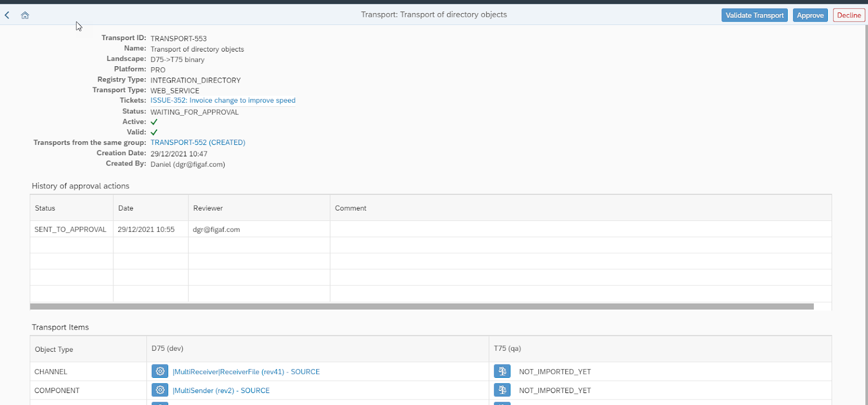This screenshot has height=405, width=868.
Task: Click the WEB_SERVICE transport type value
Action: (175, 91)
